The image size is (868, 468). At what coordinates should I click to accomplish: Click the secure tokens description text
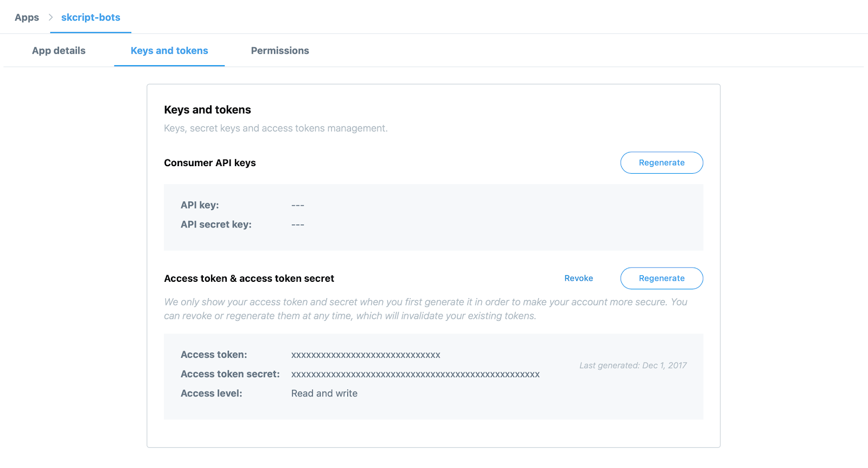[x=425, y=308]
